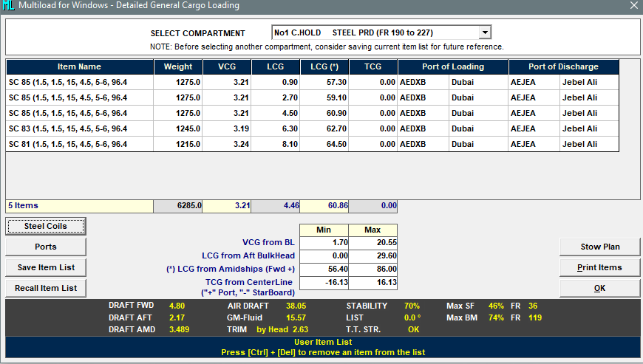This screenshot has height=364, width=643.
Task: Click LCG from Amidships max 86.00
Action: pos(372,269)
